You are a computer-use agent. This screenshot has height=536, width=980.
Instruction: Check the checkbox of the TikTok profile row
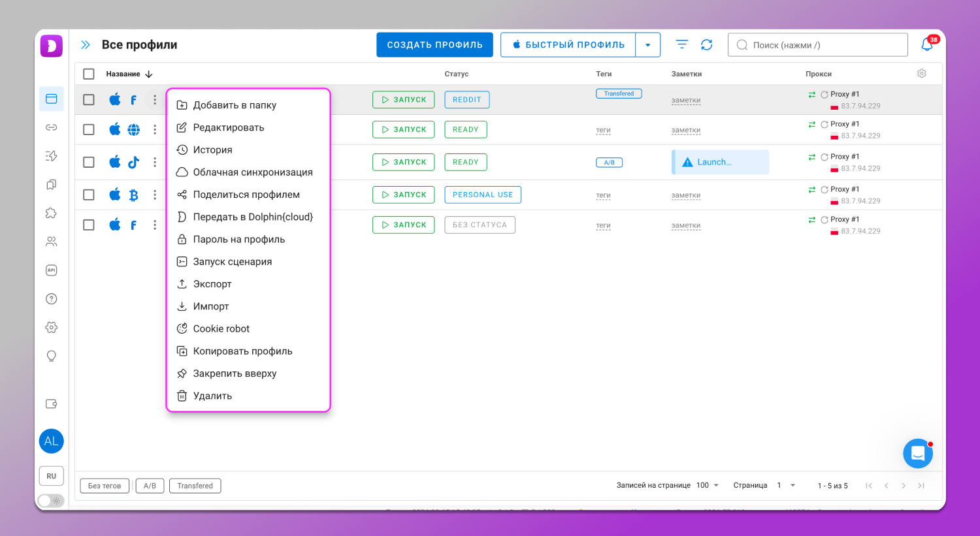tap(89, 162)
